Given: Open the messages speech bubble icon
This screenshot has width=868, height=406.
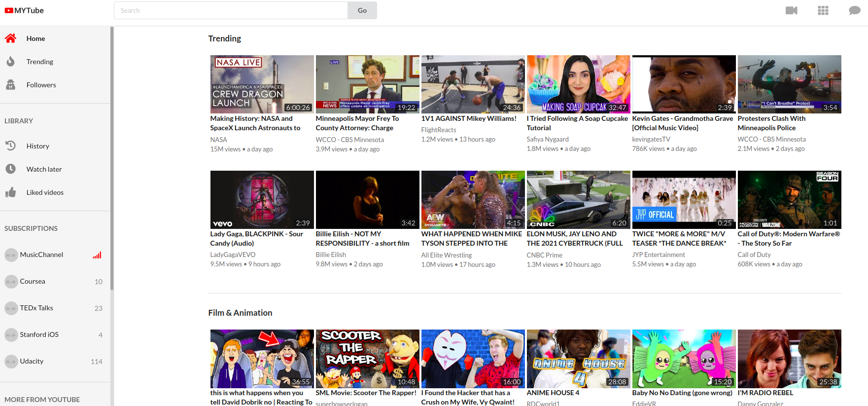Looking at the screenshot, I should click(855, 10).
